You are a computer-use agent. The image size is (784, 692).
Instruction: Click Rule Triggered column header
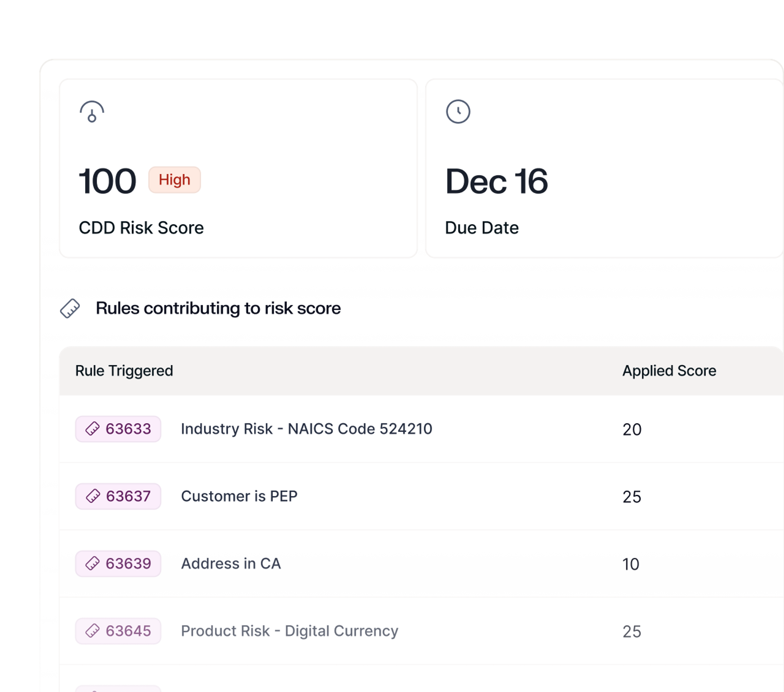(x=124, y=370)
